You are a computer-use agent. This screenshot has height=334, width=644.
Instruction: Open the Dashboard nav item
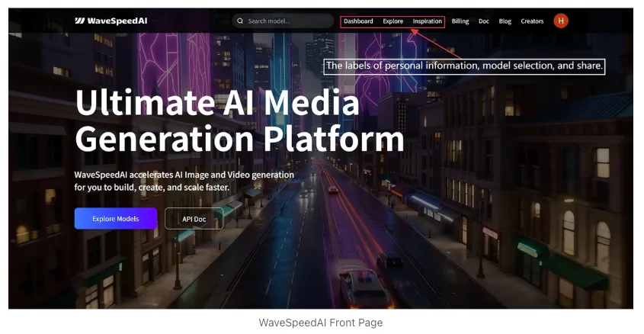[x=358, y=21]
